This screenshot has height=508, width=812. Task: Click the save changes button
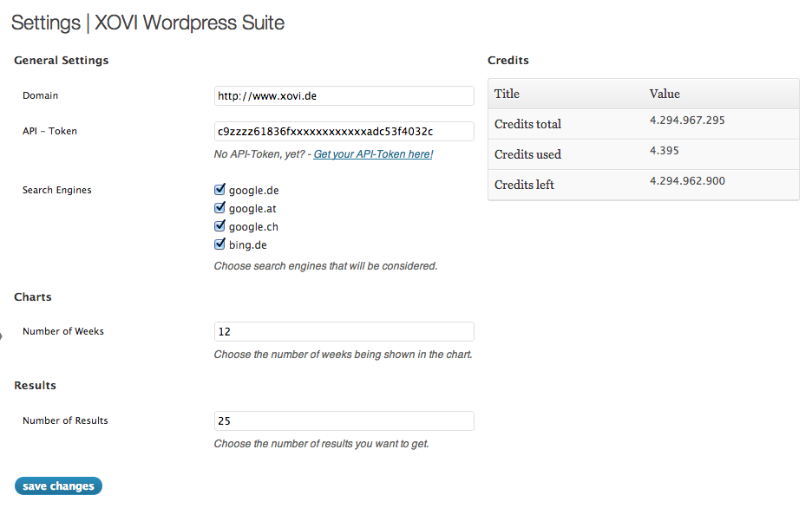(x=58, y=485)
